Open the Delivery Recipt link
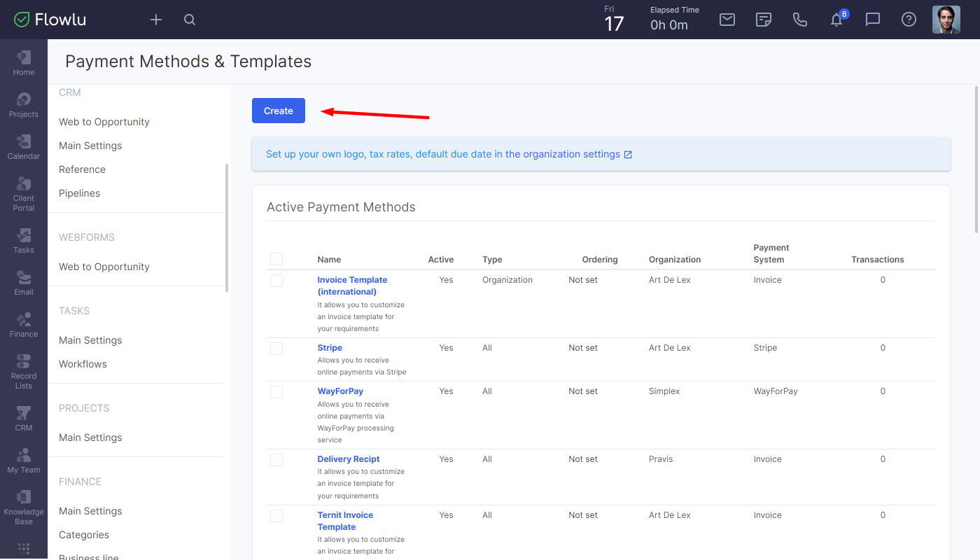980x560 pixels. [x=349, y=459]
